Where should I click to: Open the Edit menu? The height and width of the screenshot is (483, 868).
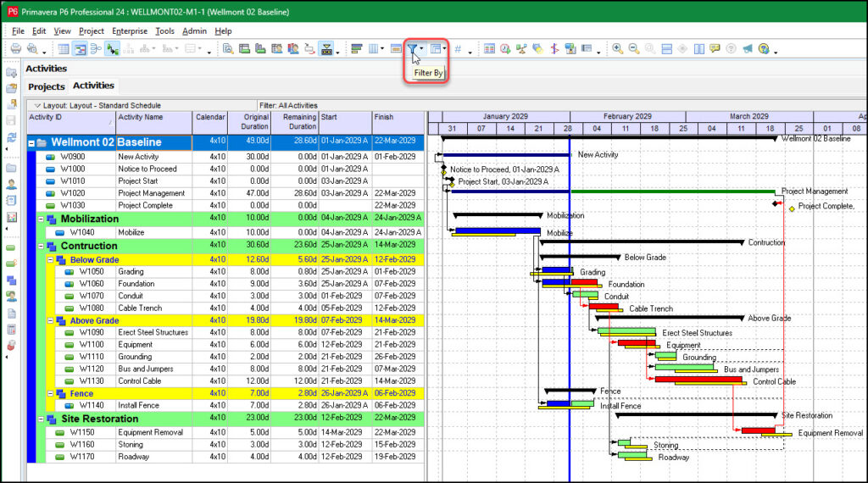(x=39, y=31)
